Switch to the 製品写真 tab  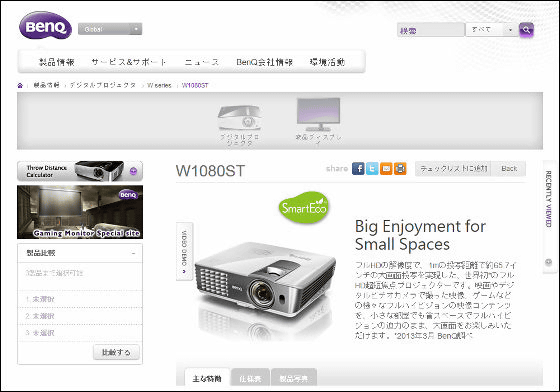tap(294, 379)
